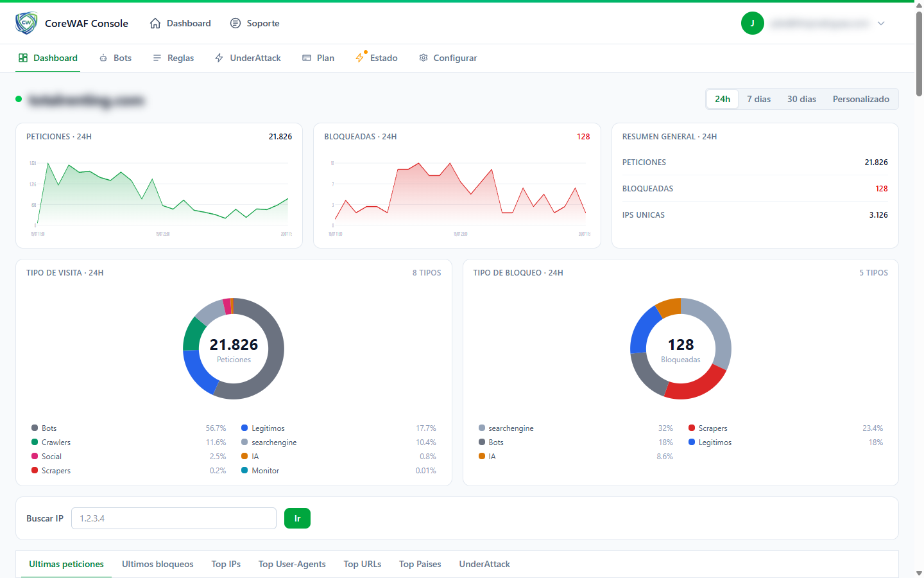Click the Estado bolt icon with dot
This screenshot has height=578, width=924.
pyautogui.click(x=360, y=57)
